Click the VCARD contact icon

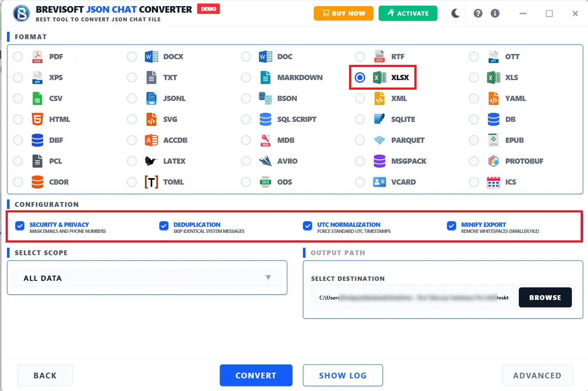(x=380, y=182)
